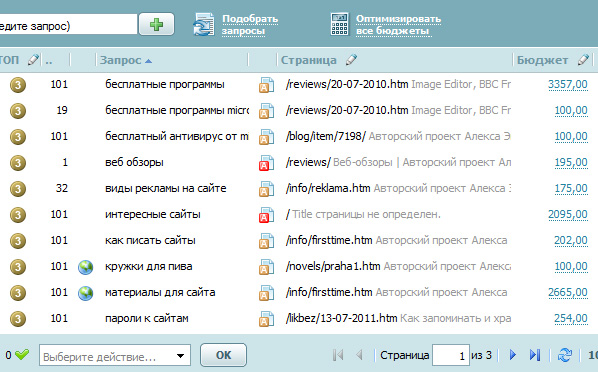Viewport: 598px width, 372px height.
Task: Click the pencil icon beside the Страница header
Action: coord(351,60)
